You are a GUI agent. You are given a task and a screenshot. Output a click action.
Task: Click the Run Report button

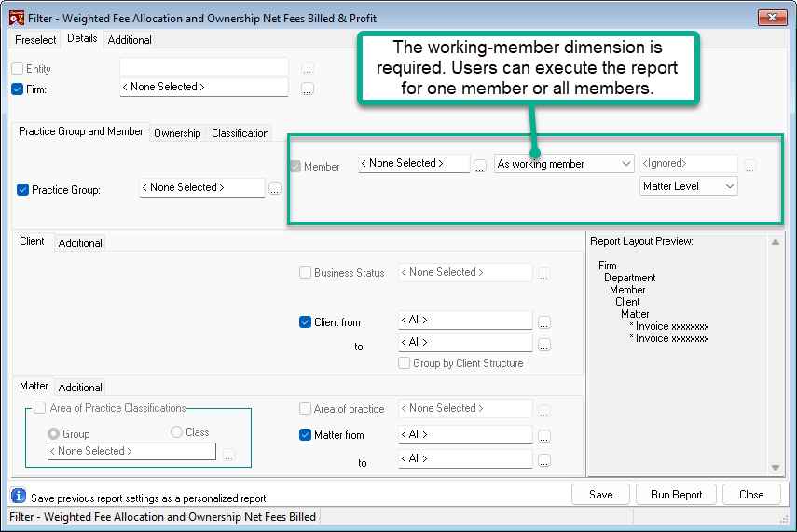676,495
